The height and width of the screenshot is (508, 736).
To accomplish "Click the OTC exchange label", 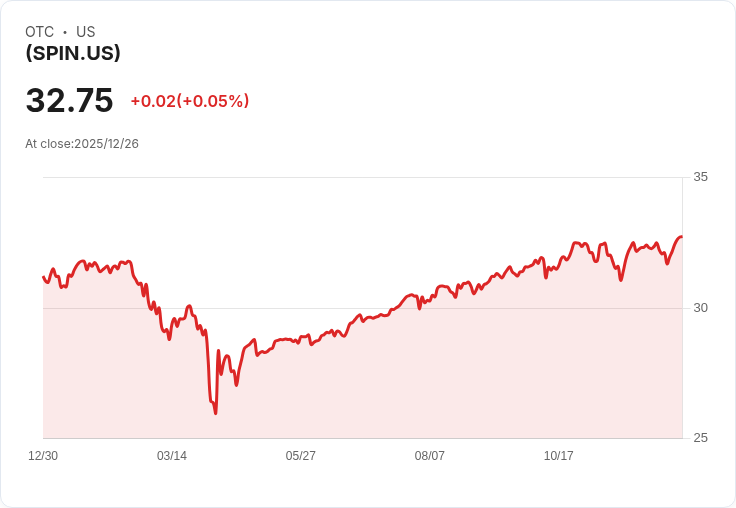I will tap(39, 32).
